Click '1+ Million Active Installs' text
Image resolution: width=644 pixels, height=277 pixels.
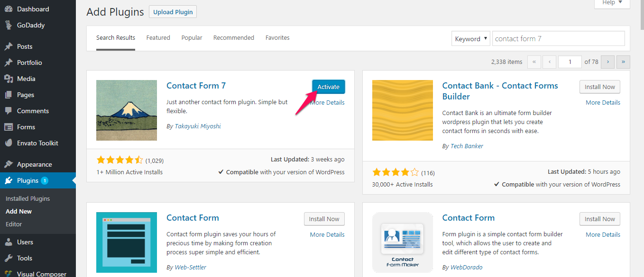click(x=129, y=172)
